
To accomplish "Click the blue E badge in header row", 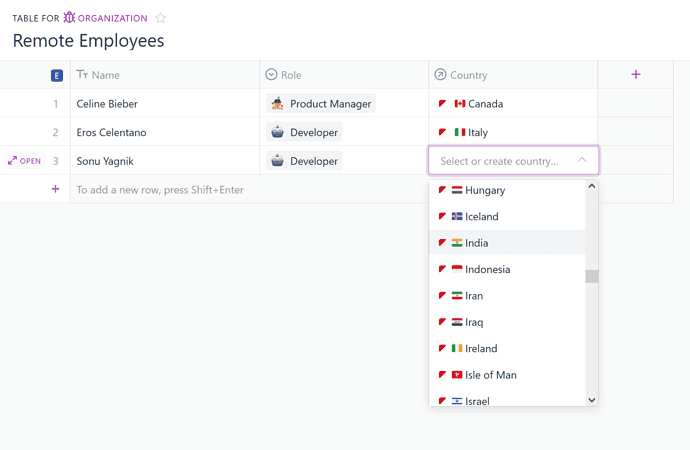I will 57,75.
